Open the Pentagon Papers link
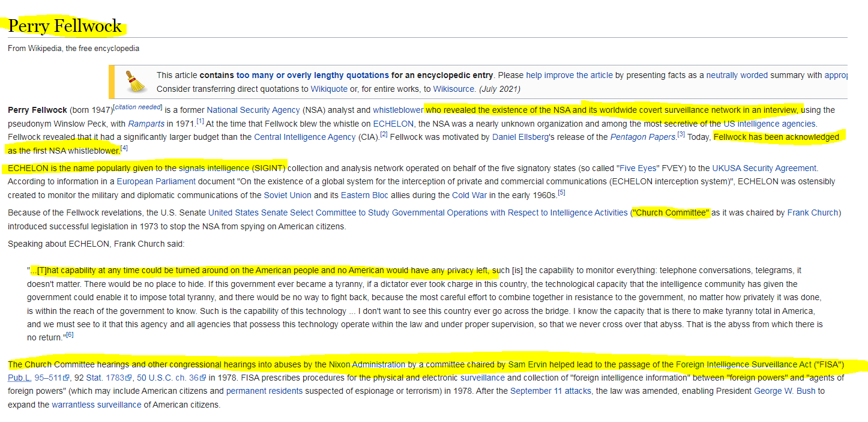This screenshot has width=868, height=422. [x=643, y=137]
